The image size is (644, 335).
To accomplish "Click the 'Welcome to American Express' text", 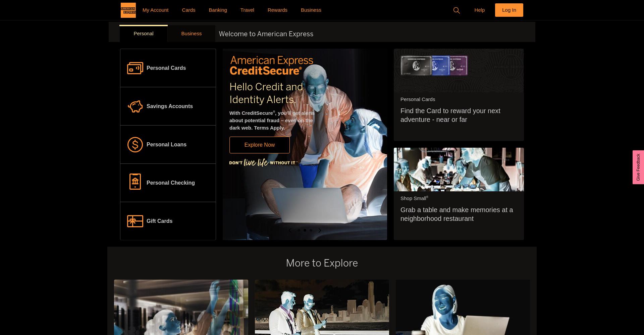I will pos(266,34).
